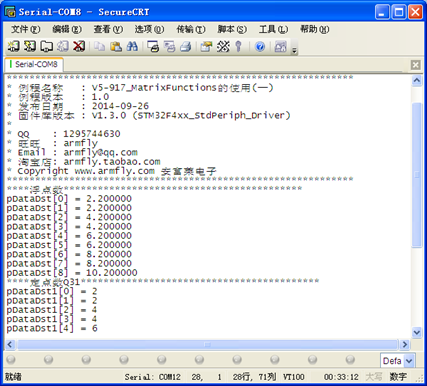Screen dimensions: 427x386
Task: Click the Paste toolbar icon
Action: (x=116, y=46)
